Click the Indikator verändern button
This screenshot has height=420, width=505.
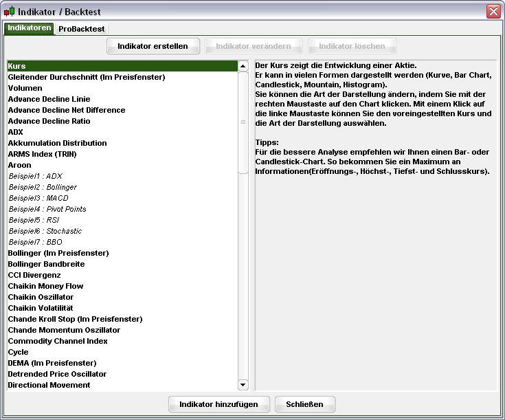[x=254, y=46]
